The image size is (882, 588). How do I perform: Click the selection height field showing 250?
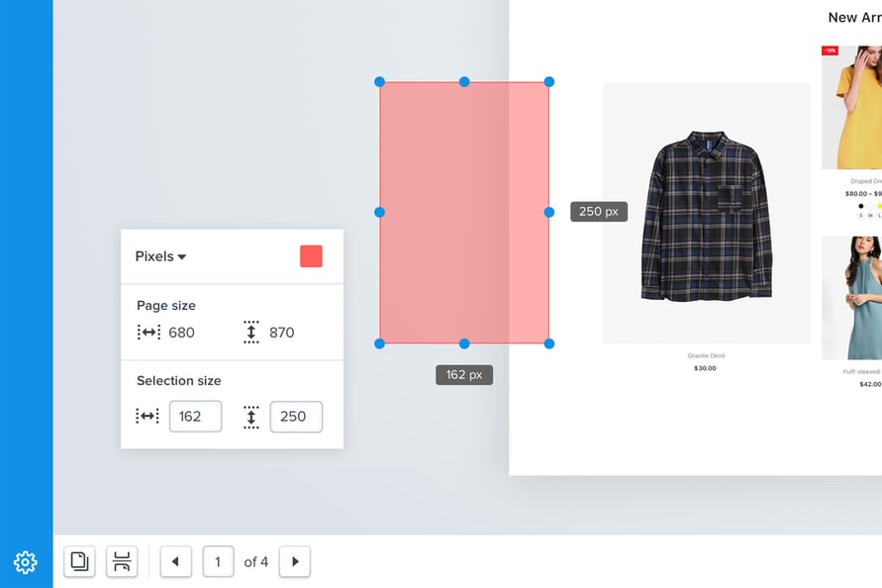(296, 417)
